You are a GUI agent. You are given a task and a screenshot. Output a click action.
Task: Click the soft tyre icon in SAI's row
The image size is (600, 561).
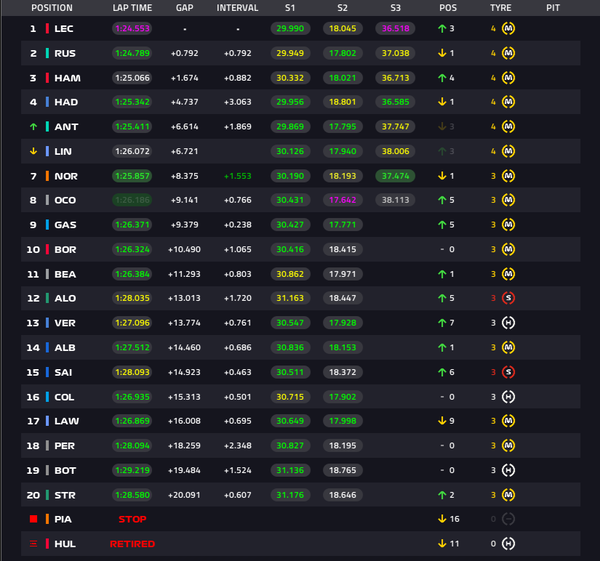coord(508,372)
